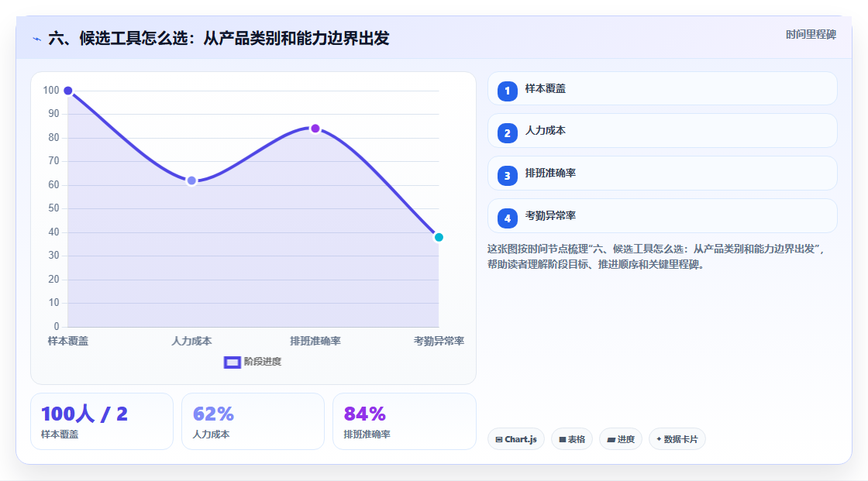Click the x-axis label 样本覆盖

pyautogui.click(x=68, y=341)
